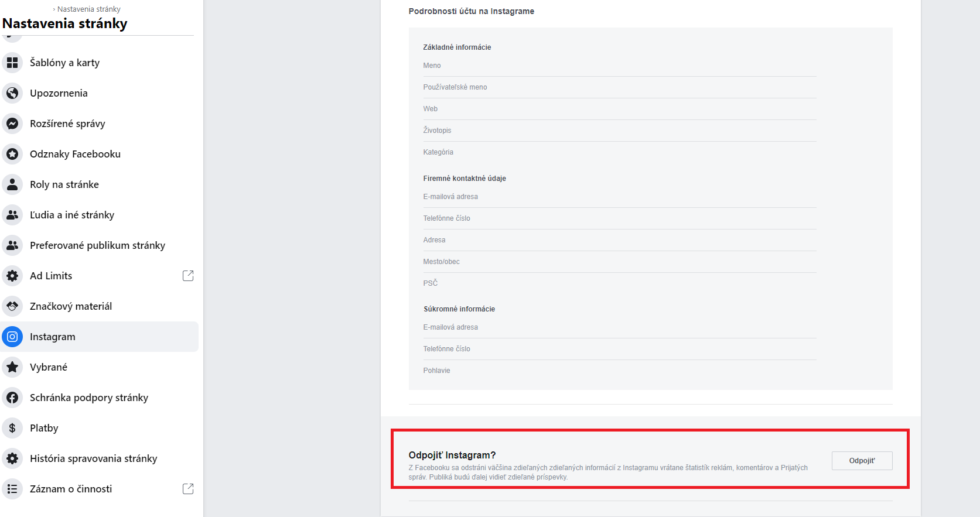
Task: Click the Upozornenia globe icon
Action: pos(12,93)
